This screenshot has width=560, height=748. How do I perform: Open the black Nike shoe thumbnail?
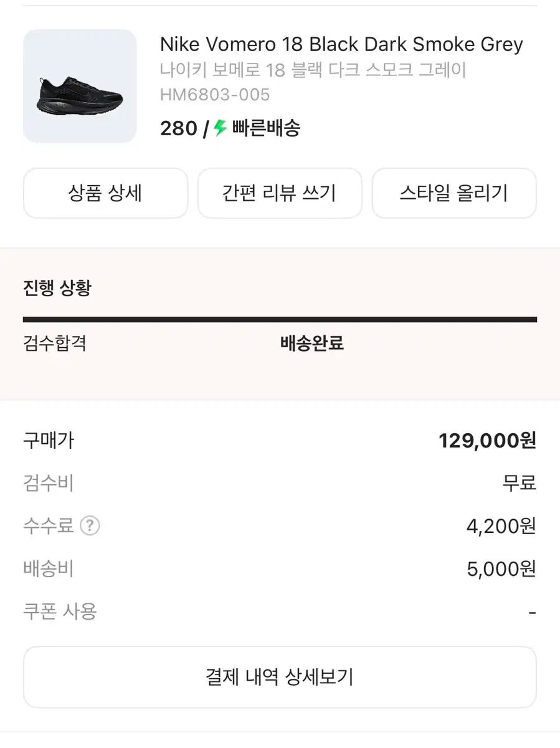point(80,86)
